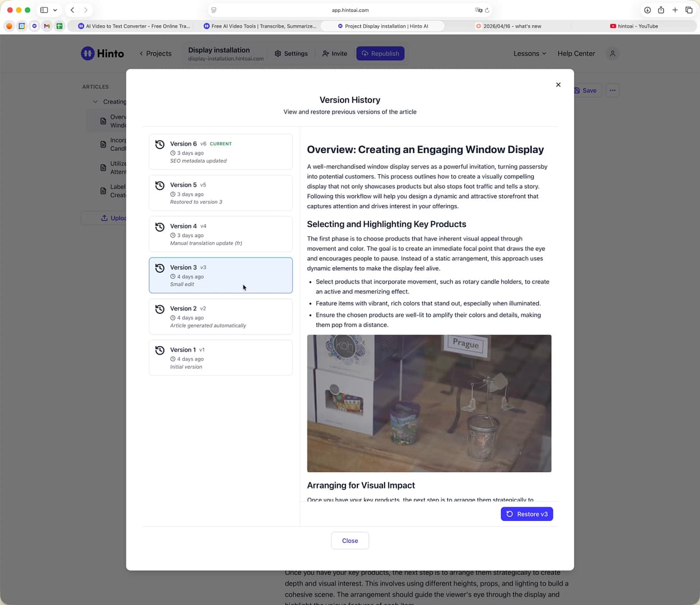Click the Save button behind dialog
The height and width of the screenshot is (605, 700).
tap(587, 90)
